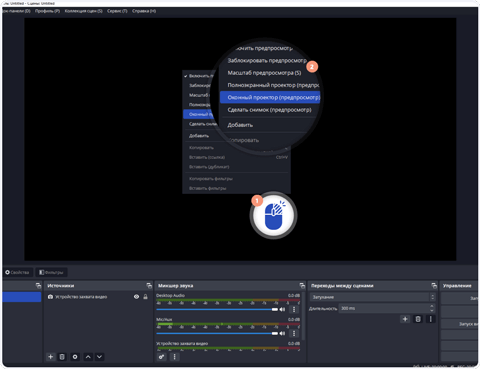Click the Свойства button
This screenshot has width=480, height=369.
tap(18, 272)
